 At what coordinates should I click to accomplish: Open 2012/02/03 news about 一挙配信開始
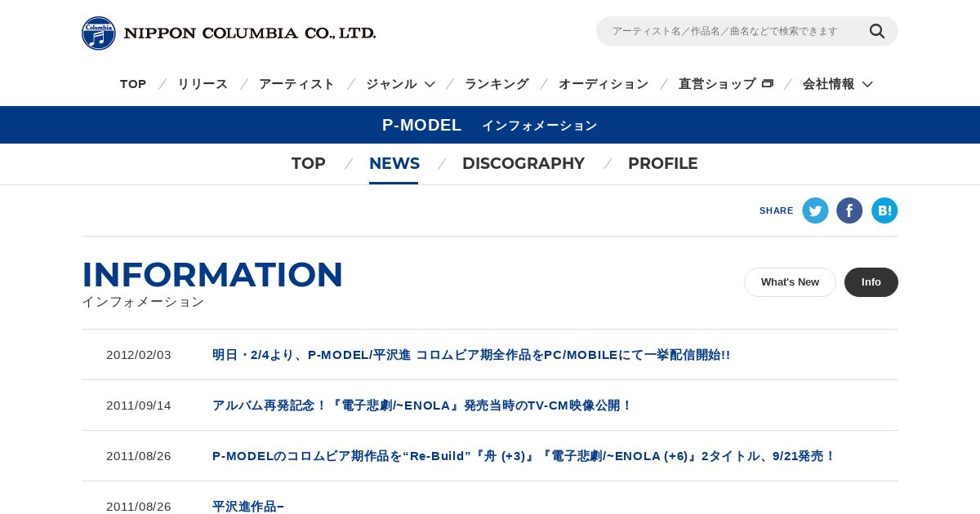(x=471, y=355)
